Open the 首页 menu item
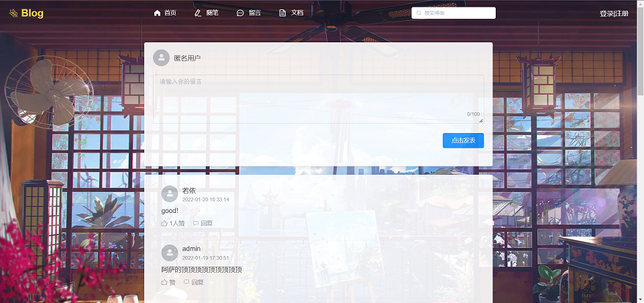Image resolution: width=644 pixels, height=303 pixels. [170, 13]
